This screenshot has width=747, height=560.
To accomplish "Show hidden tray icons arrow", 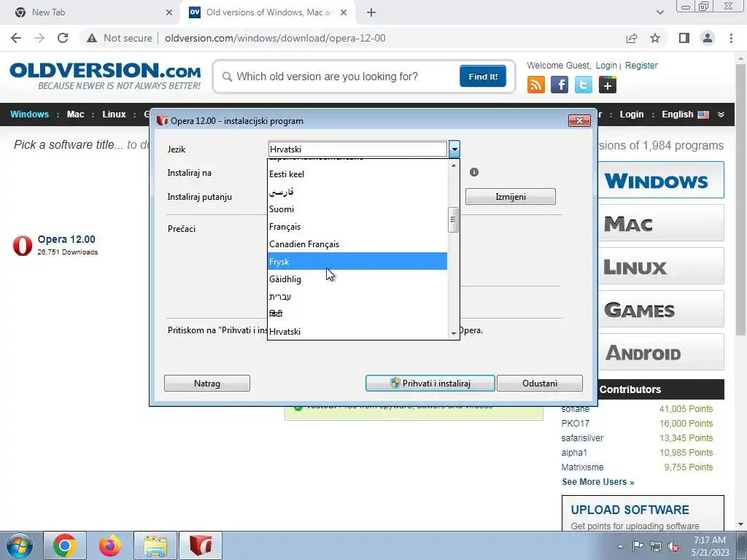I will pos(620,546).
